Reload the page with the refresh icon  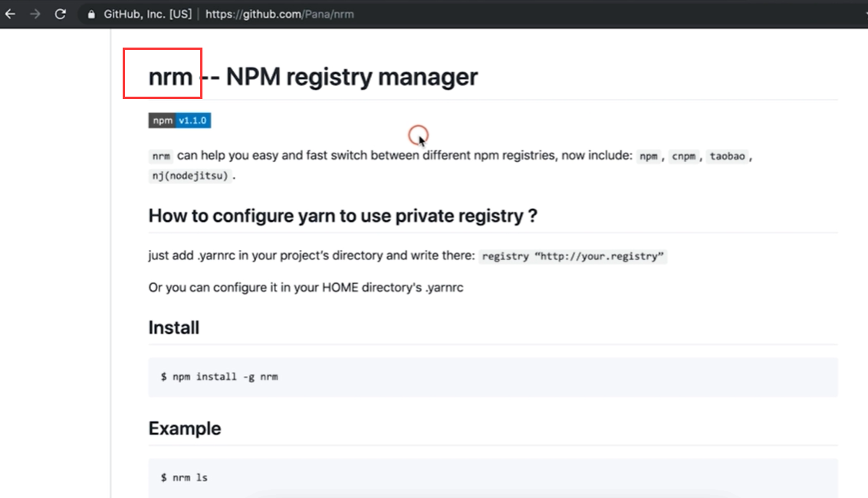click(61, 14)
